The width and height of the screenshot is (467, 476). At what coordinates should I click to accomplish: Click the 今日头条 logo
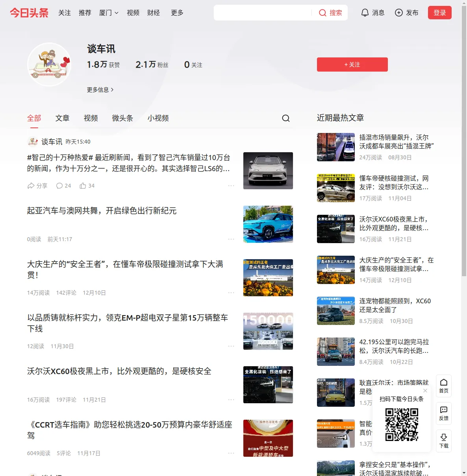pos(29,13)
